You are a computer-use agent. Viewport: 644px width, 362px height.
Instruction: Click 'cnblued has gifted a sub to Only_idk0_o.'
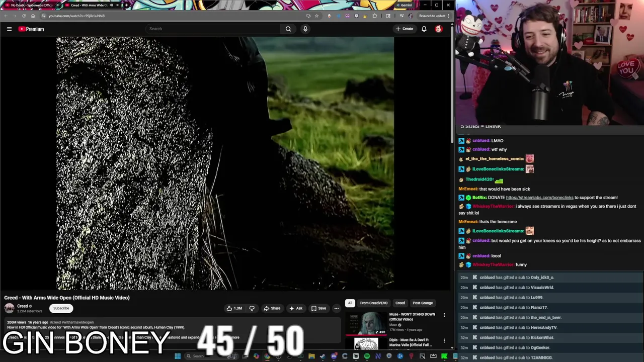(x=516, y=278)
